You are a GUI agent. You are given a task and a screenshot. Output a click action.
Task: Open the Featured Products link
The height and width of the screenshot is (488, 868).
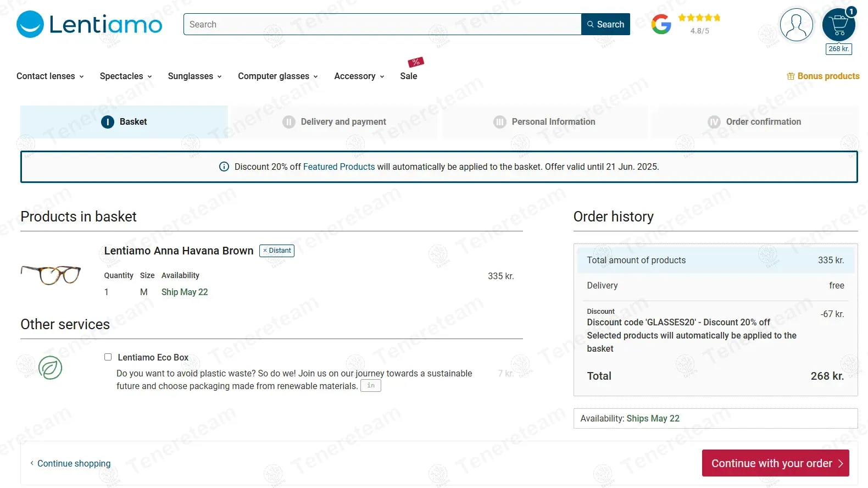(339, 167)
